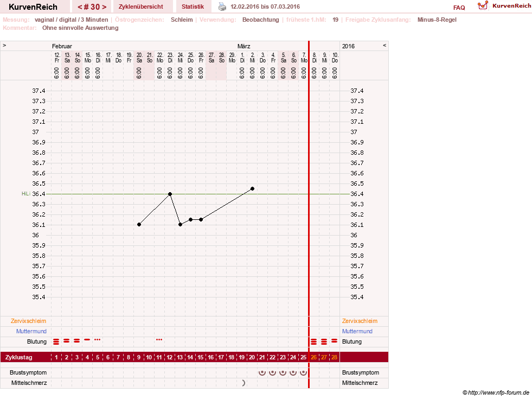Select bleeding symbol on cycle day 3
This screenshot has width=532, height=399.
76,340
